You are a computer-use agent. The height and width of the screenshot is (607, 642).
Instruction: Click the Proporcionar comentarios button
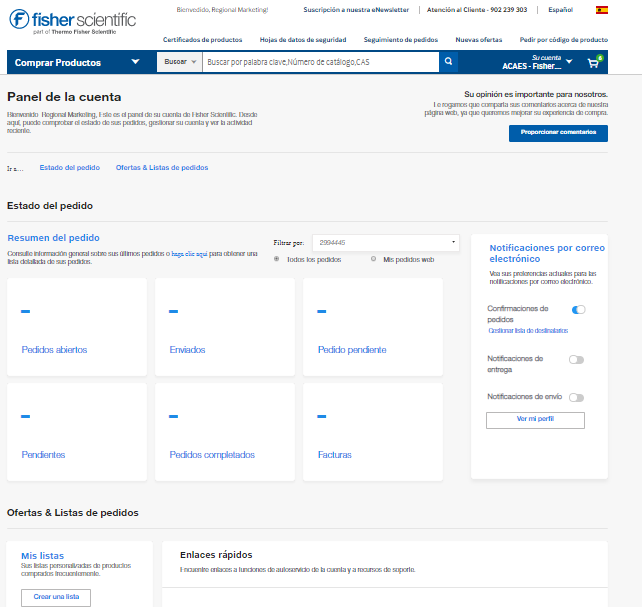pyautogui.click(x=557, y=133)
